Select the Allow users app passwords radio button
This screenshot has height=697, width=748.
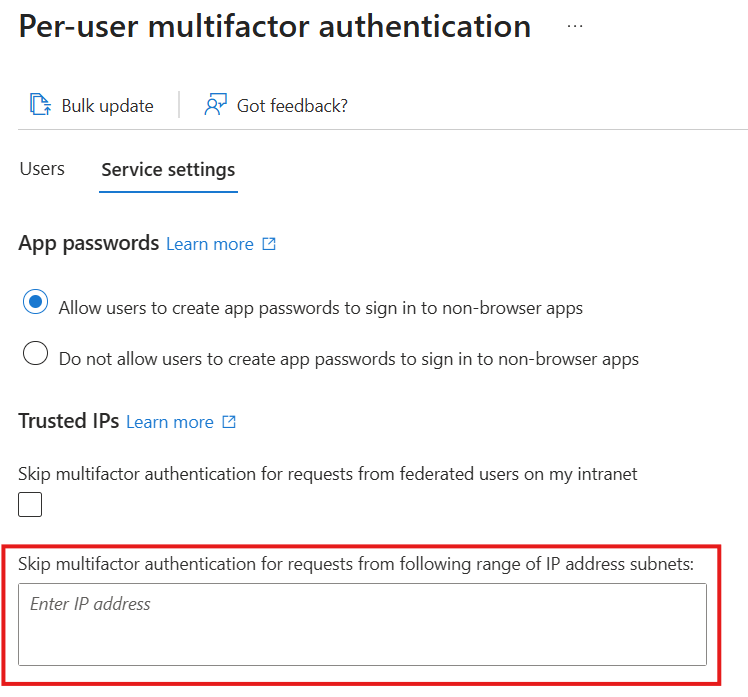pos(35,304)
